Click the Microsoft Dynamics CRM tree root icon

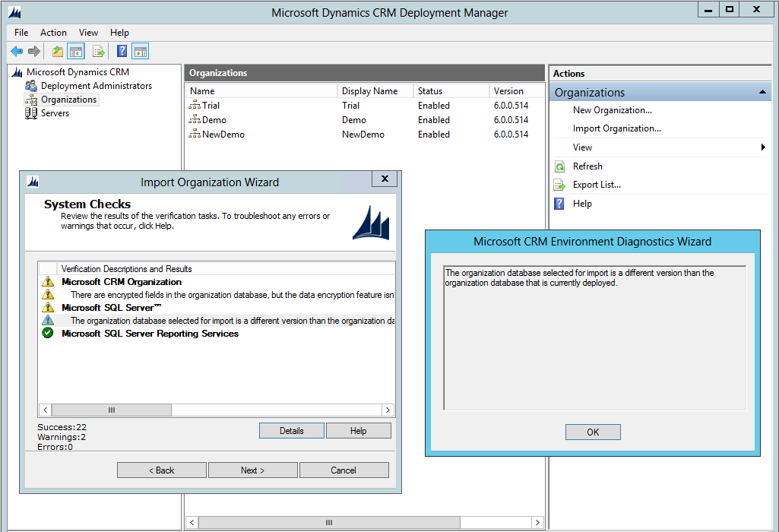pos(17,72)
